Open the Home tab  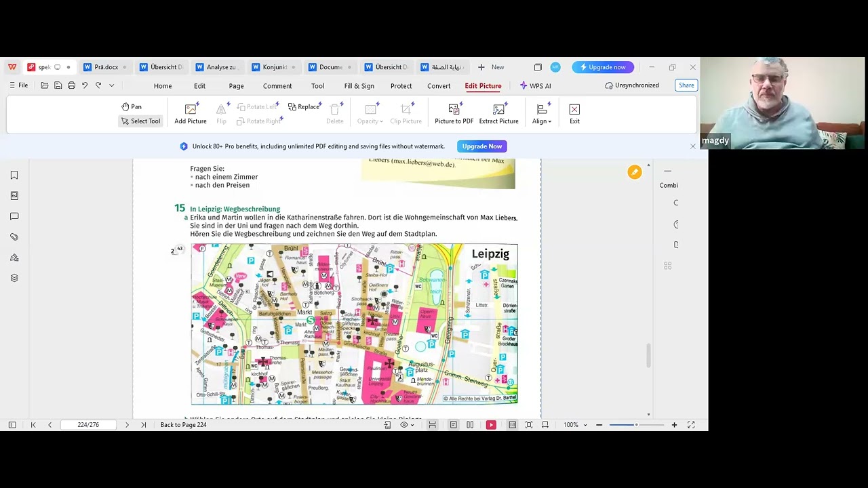click(x=163, y=86)
